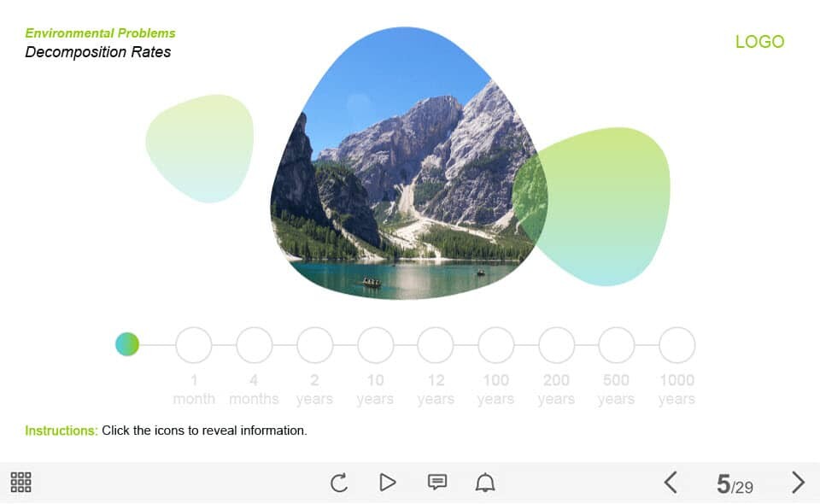The image size is (820, 504).
Task: Click the mountain lake photo
Action: [x=408, y=163]
